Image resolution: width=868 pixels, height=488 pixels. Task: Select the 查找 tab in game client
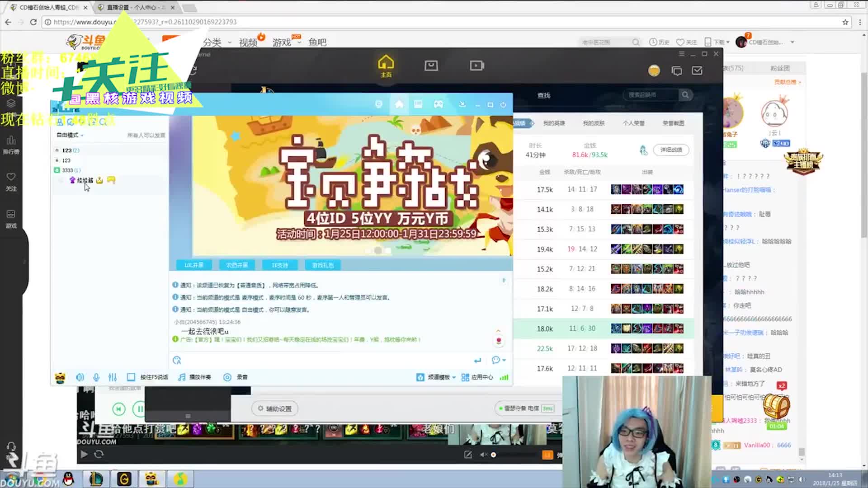(544, 95)
